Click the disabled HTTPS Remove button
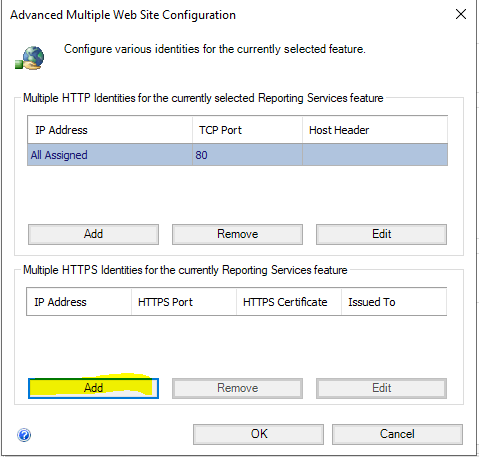The height and width of the screenshot is (457, 479). coord(237,388)
